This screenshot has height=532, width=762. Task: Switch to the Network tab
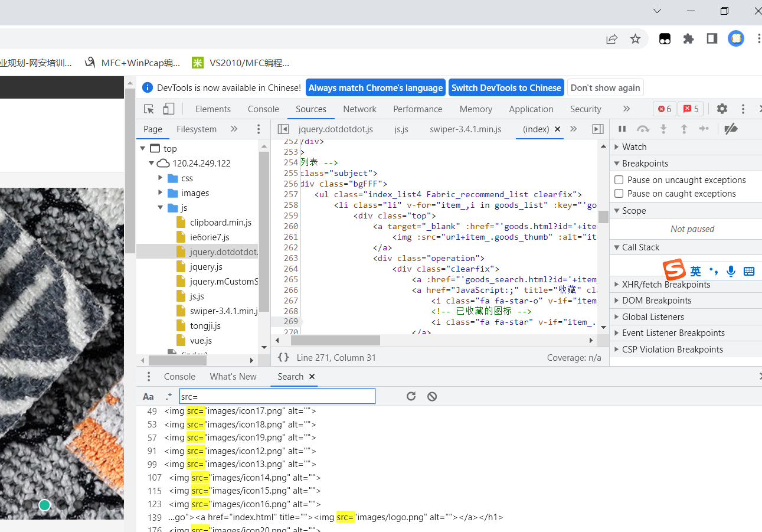(x=359, y=109)
